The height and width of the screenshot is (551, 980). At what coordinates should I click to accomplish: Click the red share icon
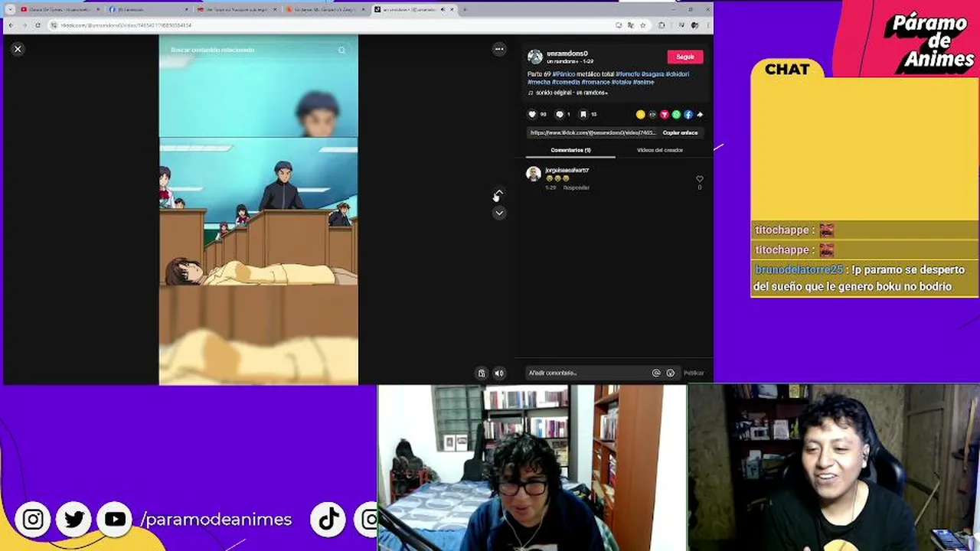664,115
